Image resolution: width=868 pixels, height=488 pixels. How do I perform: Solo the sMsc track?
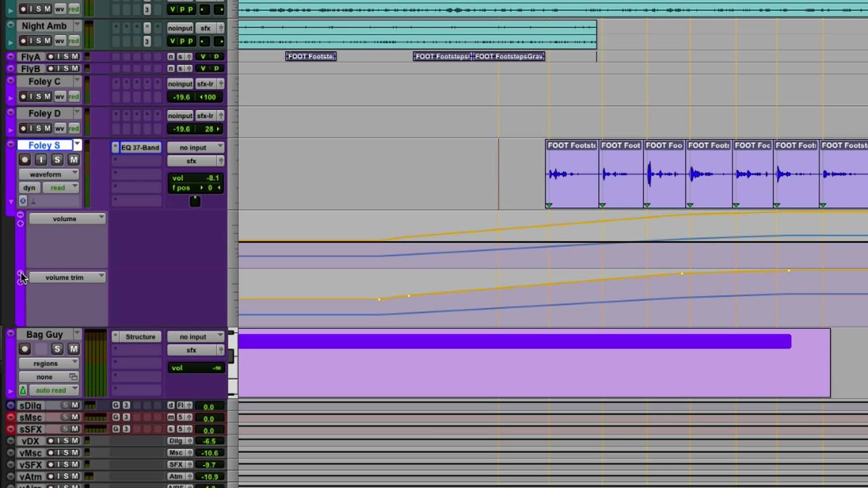66,418
